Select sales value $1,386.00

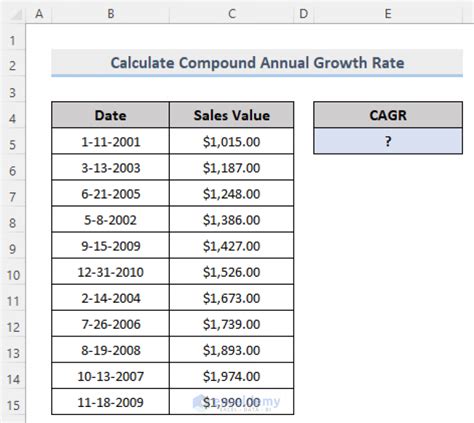tap(232, 219)
